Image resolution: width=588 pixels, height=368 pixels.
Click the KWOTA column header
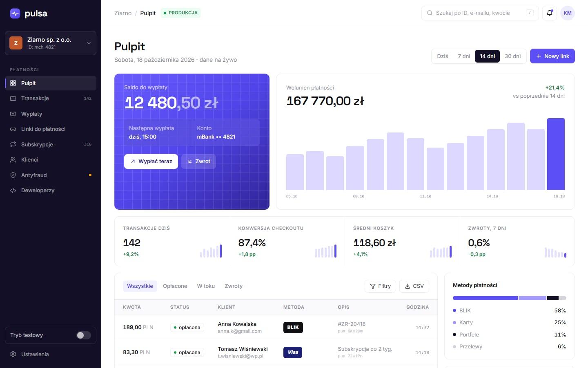point(132,307)
